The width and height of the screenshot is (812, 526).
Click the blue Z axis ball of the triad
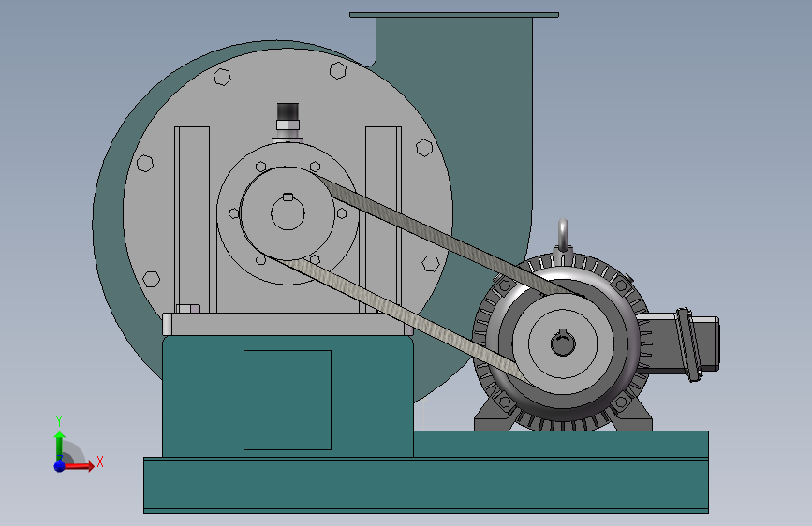click(60, 466)
